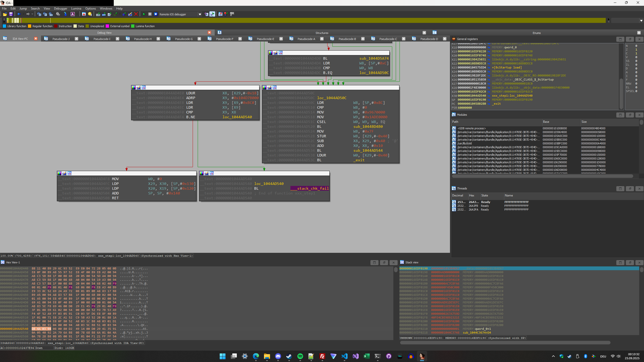Open the Remote iOS debugger dropdown
644x362 pixels.
200,14
